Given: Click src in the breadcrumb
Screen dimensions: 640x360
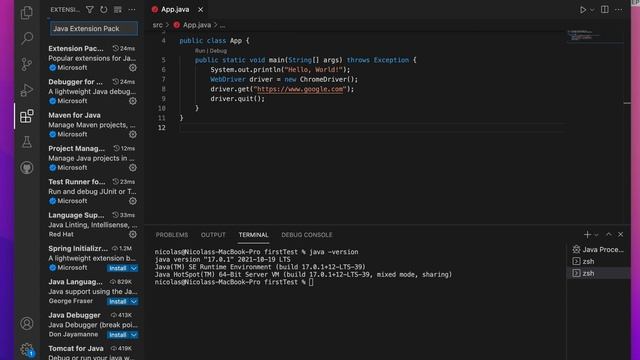Looking at the screenshot, I should tap(158, 25).
